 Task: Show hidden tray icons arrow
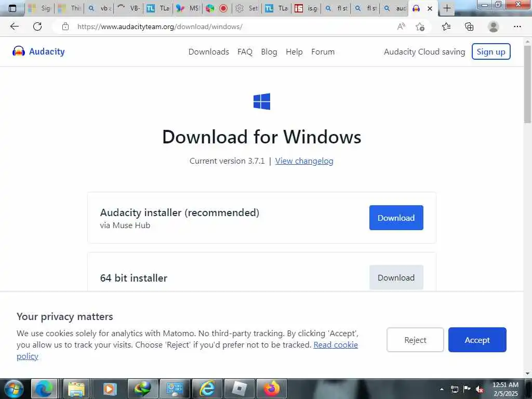[442, 389]
